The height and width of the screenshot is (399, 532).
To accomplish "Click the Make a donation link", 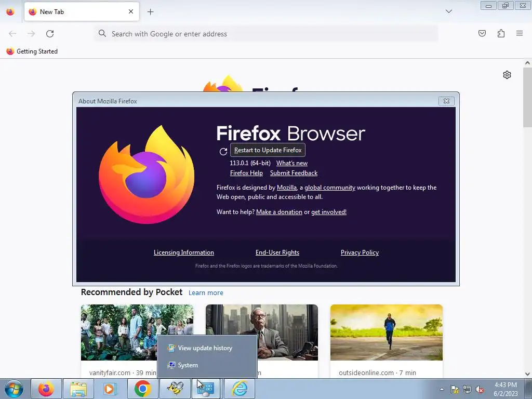I will [279, 212].
